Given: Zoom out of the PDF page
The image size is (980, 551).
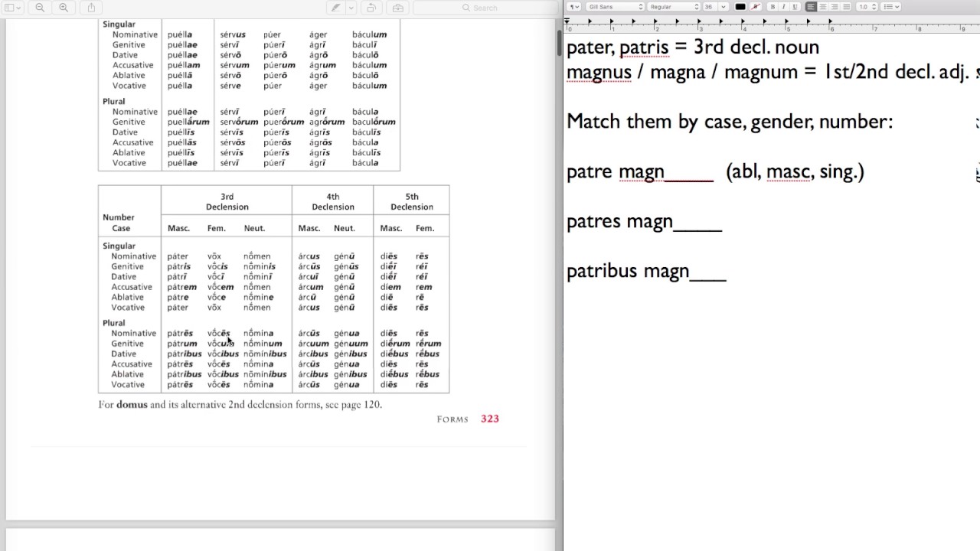Looking at the screenshot, I should (x=40, y=8).
